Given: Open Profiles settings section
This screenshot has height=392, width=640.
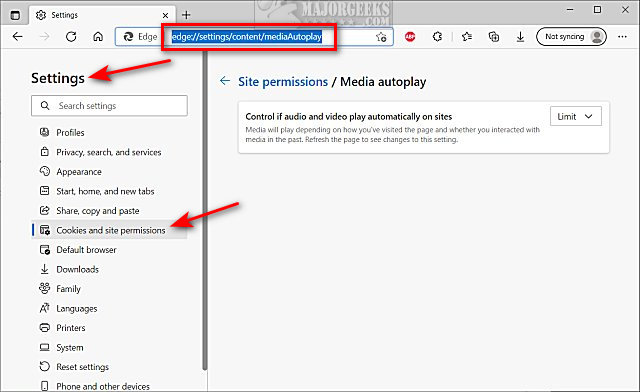Looking at the screenshot, I should [109, 133].
